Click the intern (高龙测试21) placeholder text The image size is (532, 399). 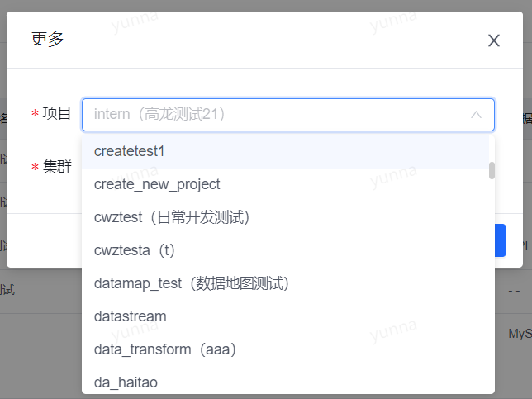click(159, 114)
